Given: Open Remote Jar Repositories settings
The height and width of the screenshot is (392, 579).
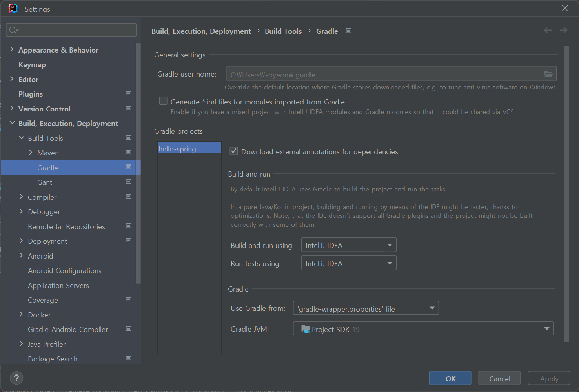Looking at the screenshot, I should point(66,226).
